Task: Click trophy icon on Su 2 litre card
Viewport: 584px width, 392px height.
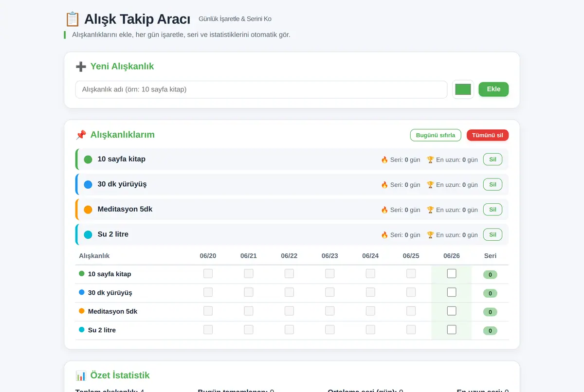Action: point(430,235)
